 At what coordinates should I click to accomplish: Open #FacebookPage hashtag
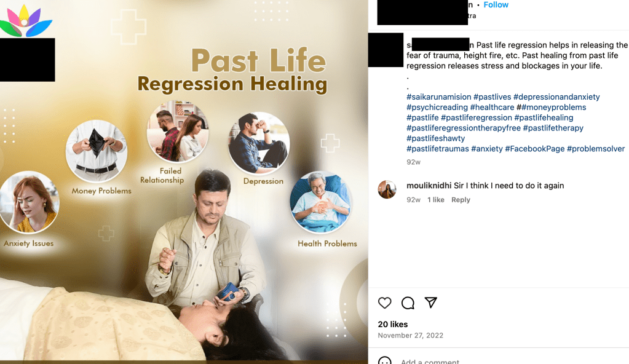click(535, 149)
